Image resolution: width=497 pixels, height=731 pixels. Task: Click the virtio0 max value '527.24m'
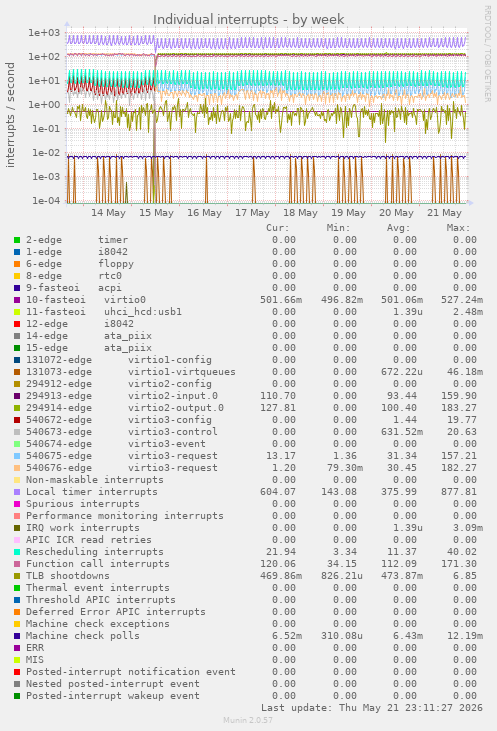[462, 300]
